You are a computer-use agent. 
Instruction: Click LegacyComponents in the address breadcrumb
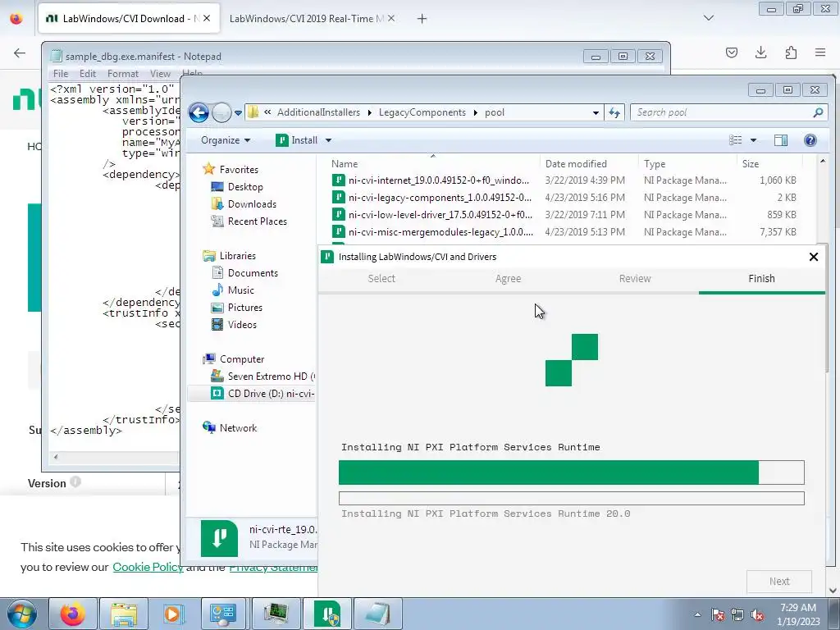point(422,112)
